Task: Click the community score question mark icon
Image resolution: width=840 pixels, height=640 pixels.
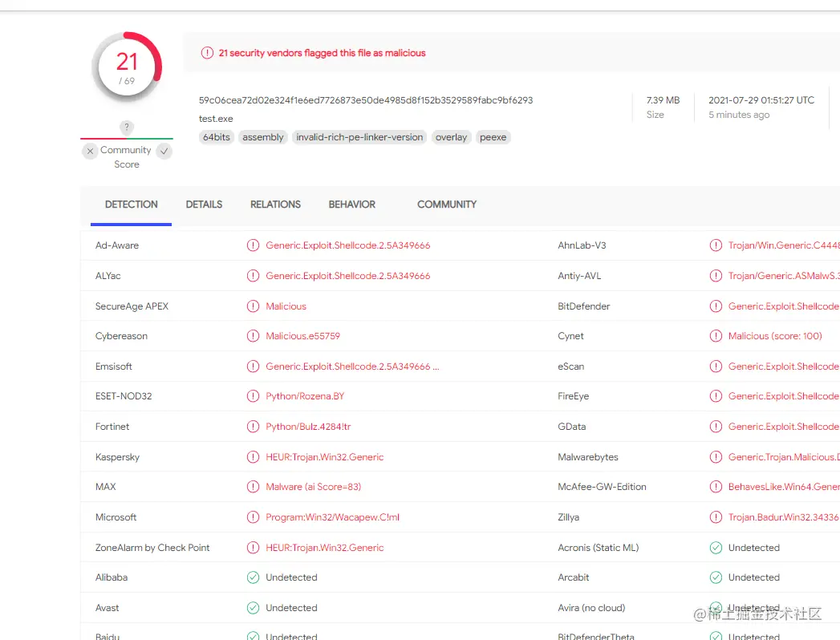Action: 127,128
